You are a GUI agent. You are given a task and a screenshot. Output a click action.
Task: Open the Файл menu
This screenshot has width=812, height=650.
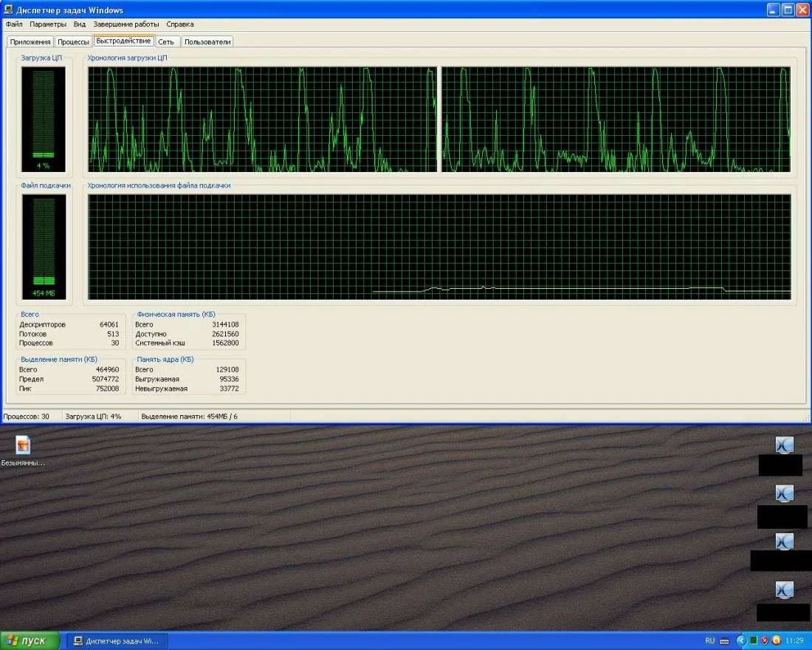point(14,24)
